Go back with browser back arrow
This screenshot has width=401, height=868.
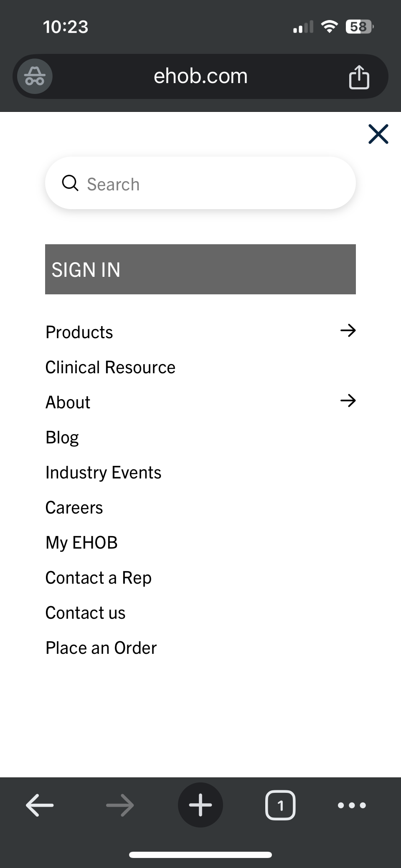pyautogui.click(x=40, y=805)
